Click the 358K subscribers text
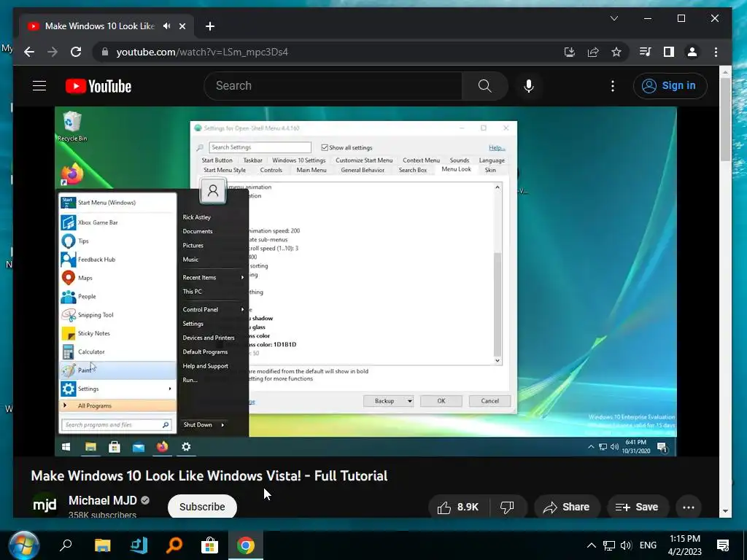The image size is (747, 560). (102, 515)
